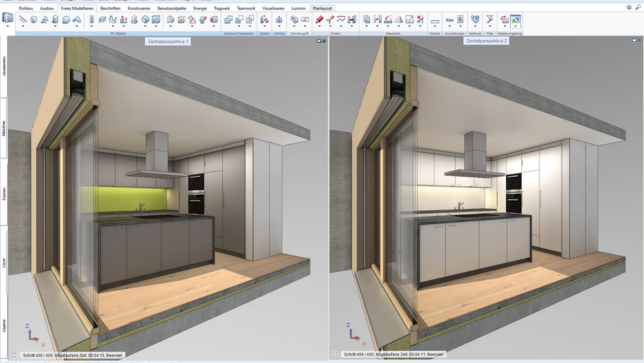
Task: Click the funnel Filter icon
Action: pos(489,19)
